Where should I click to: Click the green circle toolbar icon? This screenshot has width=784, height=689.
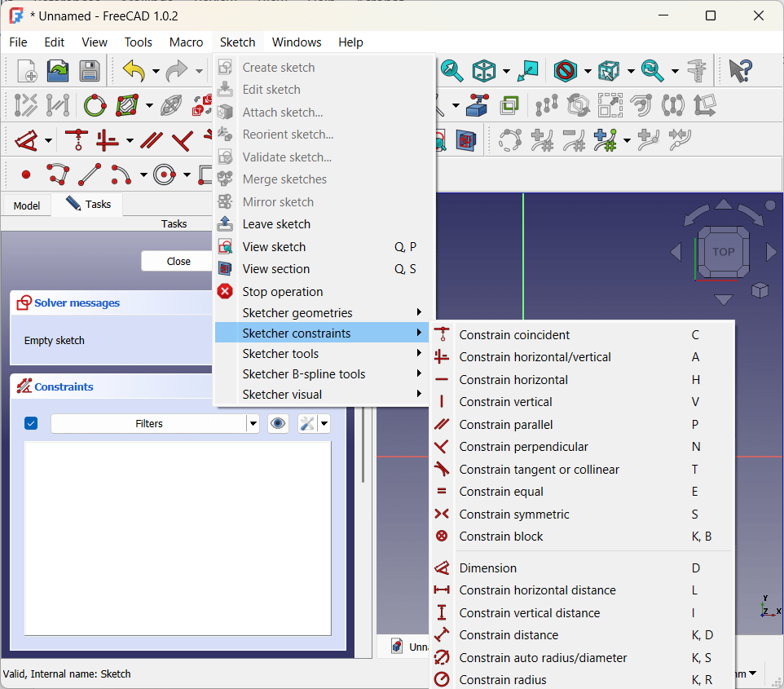point(95,105)
